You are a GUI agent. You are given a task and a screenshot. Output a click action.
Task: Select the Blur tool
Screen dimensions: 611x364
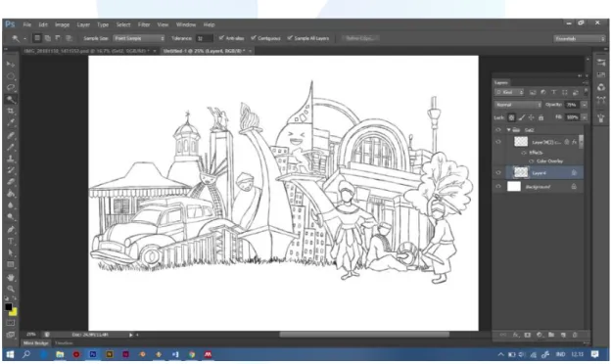pos(11,205)
